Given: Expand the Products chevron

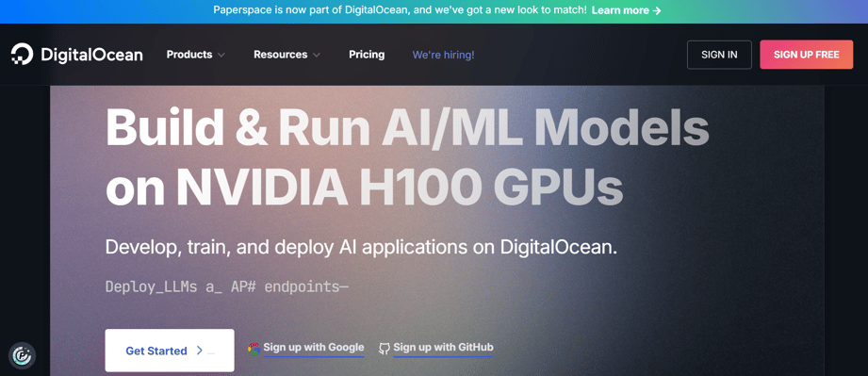Looking at the screenshot, I should [221, 55].
